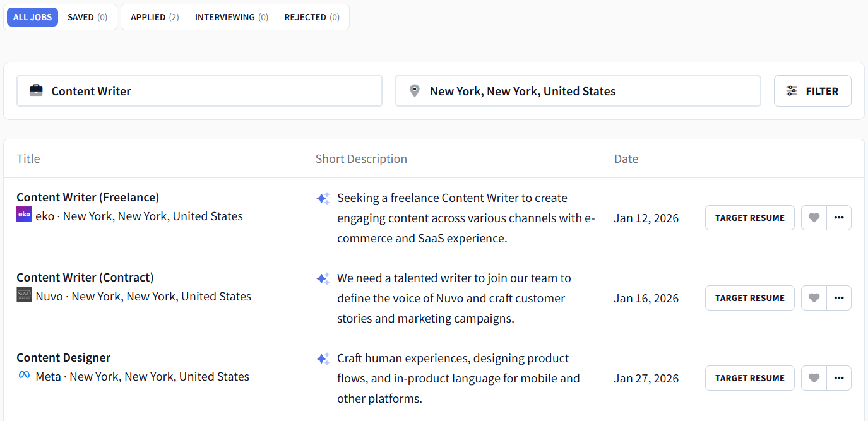Click the eko freelance job description text
This screenshot has height=421, width=868.
(x=466, y=218)
